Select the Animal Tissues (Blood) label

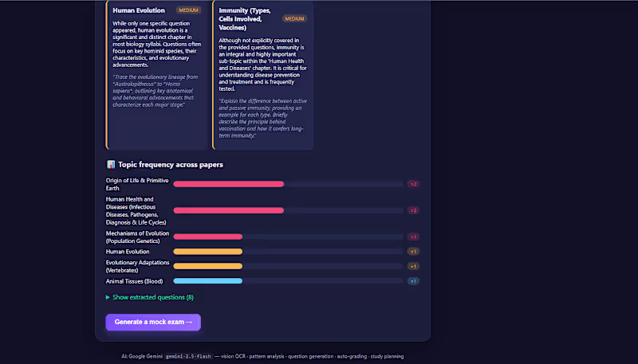pos(134,281)
